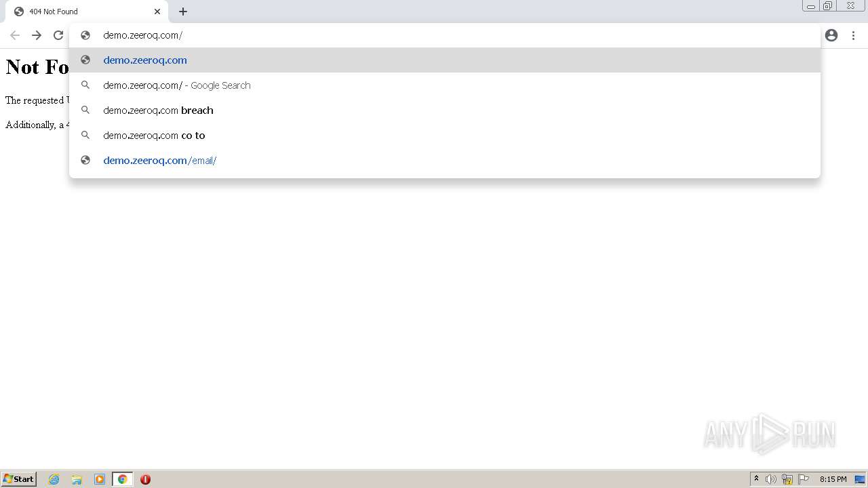The height and width of the screenshot is (488, 868).
Task: Minimize the Chrome window
Action: point(811,5)
